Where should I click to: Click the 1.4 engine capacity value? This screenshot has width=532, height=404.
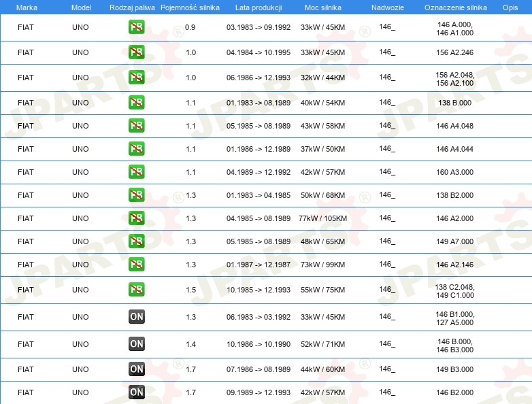pyautogui.click(x=190, y=344)
